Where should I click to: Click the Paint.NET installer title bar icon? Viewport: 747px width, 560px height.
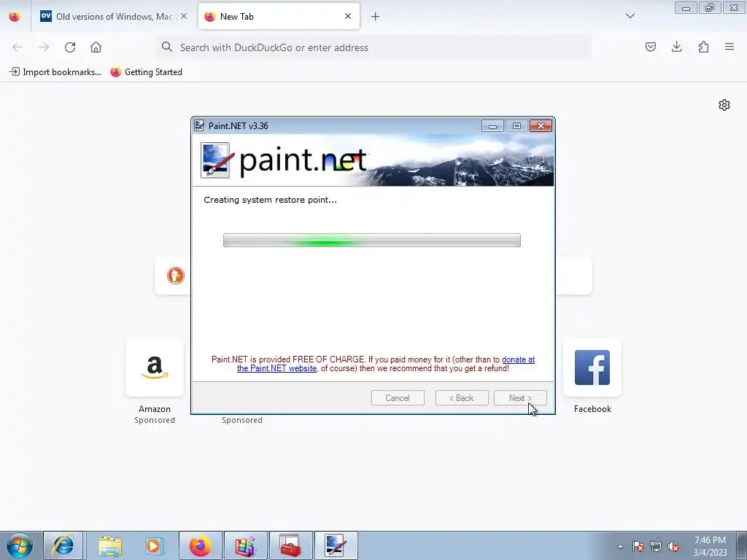(x=200, y=125)
